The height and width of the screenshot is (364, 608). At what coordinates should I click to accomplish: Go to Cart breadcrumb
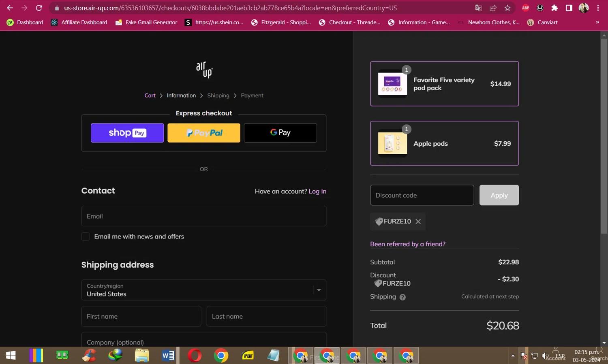(x=150, y=96)
